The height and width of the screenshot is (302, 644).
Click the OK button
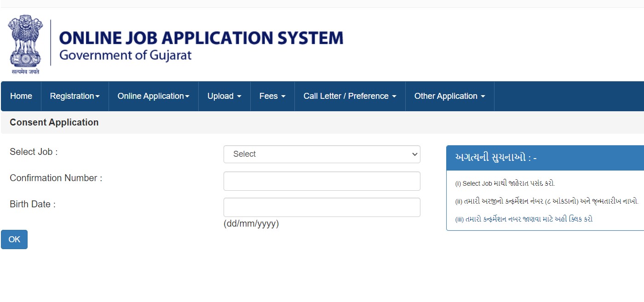pos(14,239)
